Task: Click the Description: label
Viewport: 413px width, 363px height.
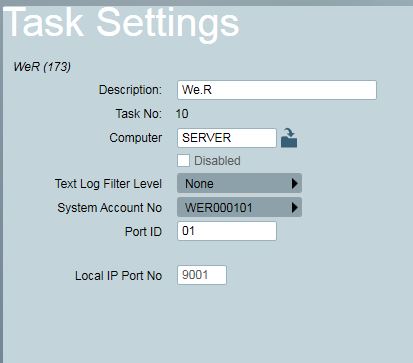Action: (130, 90)
